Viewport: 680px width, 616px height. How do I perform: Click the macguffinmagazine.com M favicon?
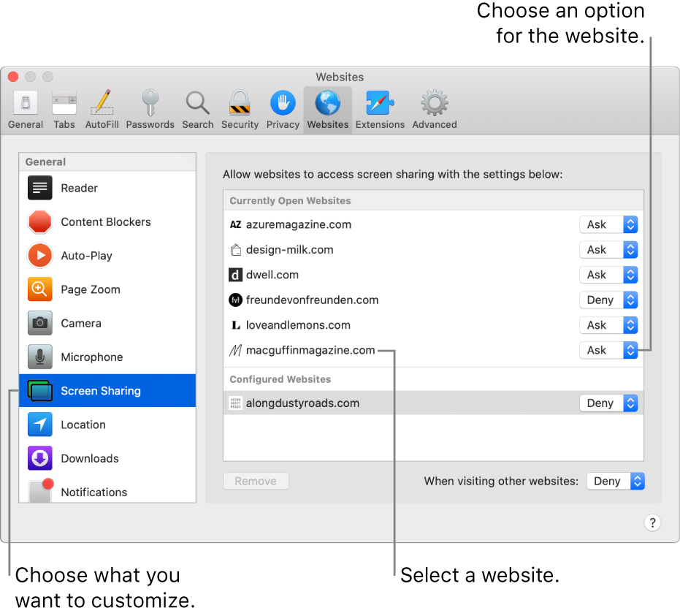tap(235, 350)
